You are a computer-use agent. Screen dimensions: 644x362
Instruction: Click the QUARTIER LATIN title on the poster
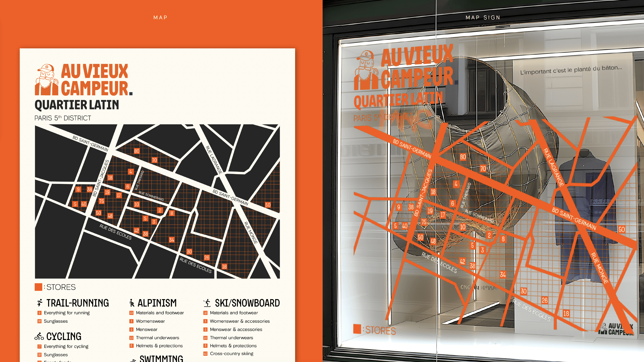(77, 105)
